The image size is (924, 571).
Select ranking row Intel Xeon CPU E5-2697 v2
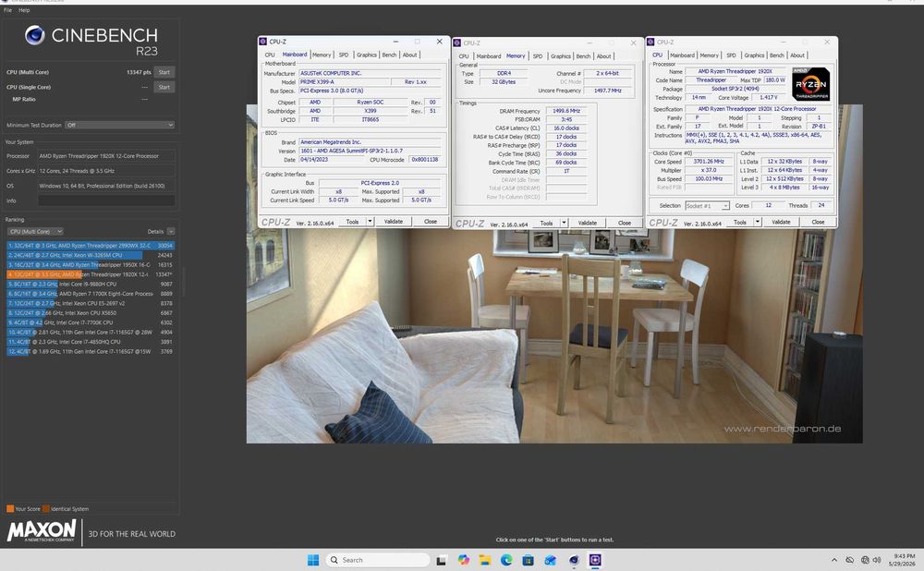91,303
